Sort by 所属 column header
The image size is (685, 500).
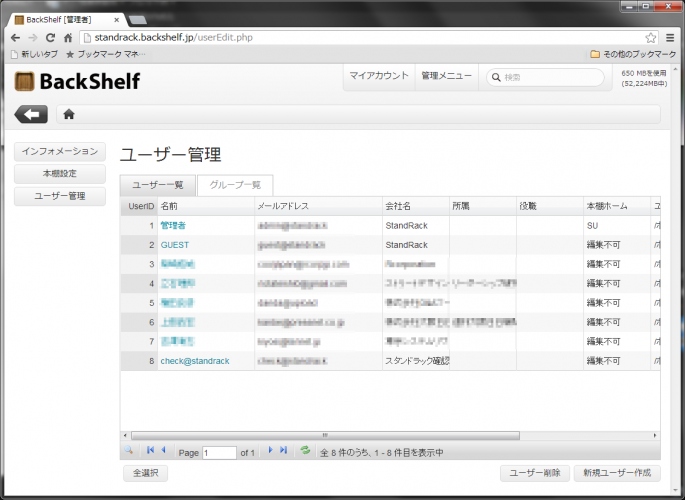coord(483,206)
